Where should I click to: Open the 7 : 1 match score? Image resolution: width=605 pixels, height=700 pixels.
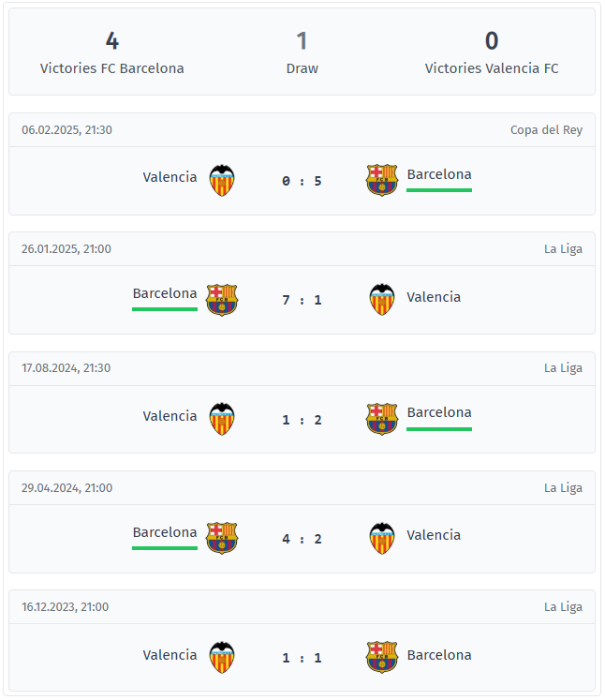pos(302,300)
